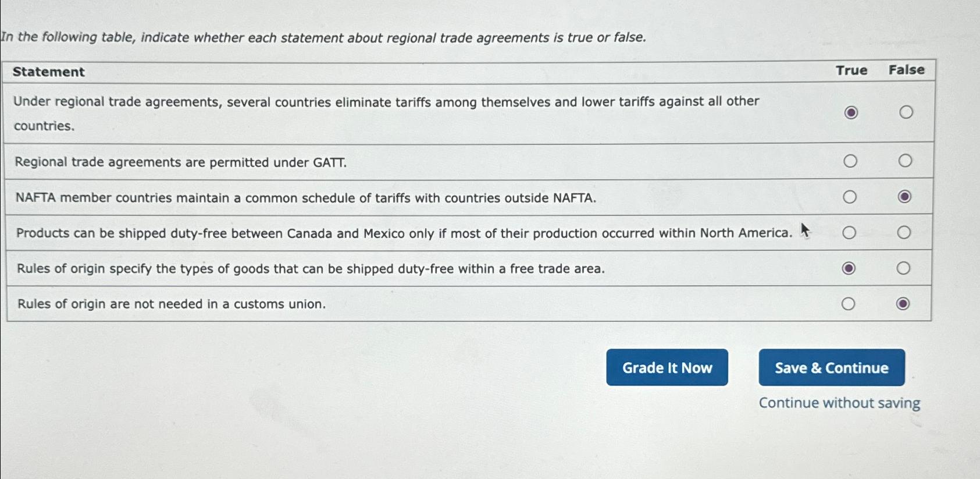Click the Grade It Now button
Viewport: 980px width, 479px height.
click(x=667, y=368)
